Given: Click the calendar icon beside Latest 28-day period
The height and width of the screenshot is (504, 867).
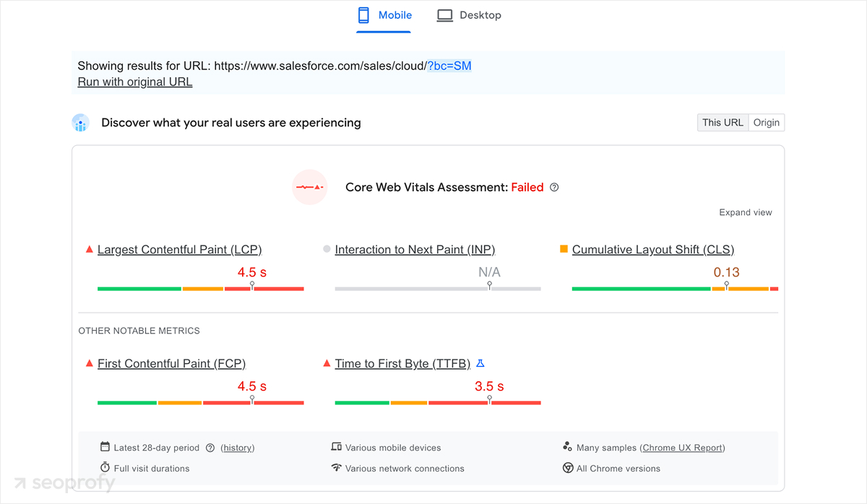Looking at the screenshot, I should coord(105,447).
